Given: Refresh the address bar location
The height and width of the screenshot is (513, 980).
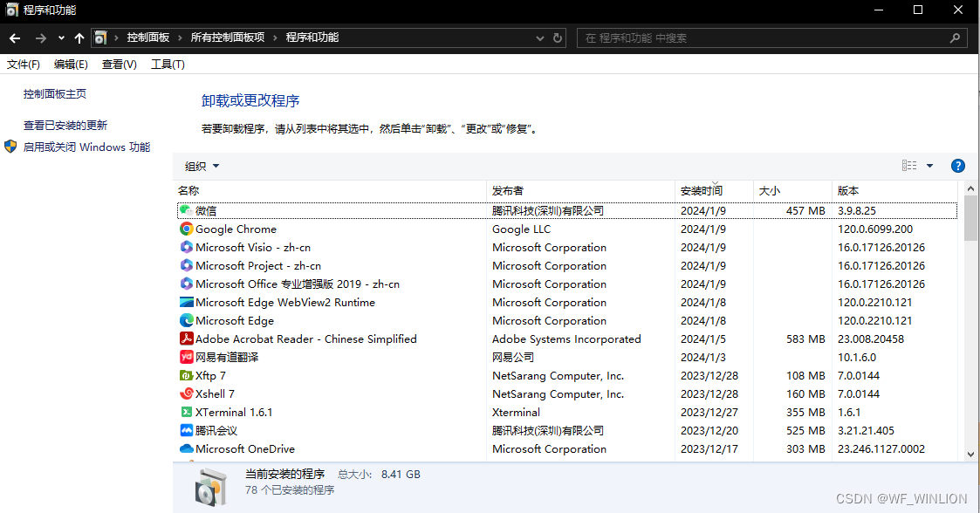Looking at the screenshot, I should 558,38.
